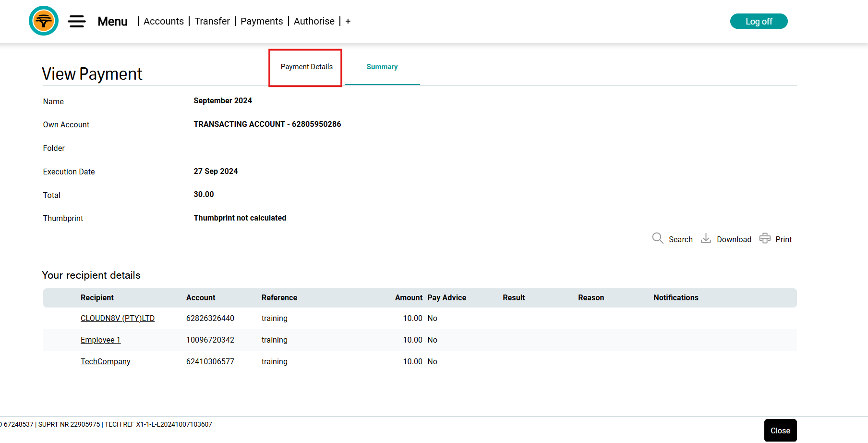Click the printer icon

click(765, 238)
